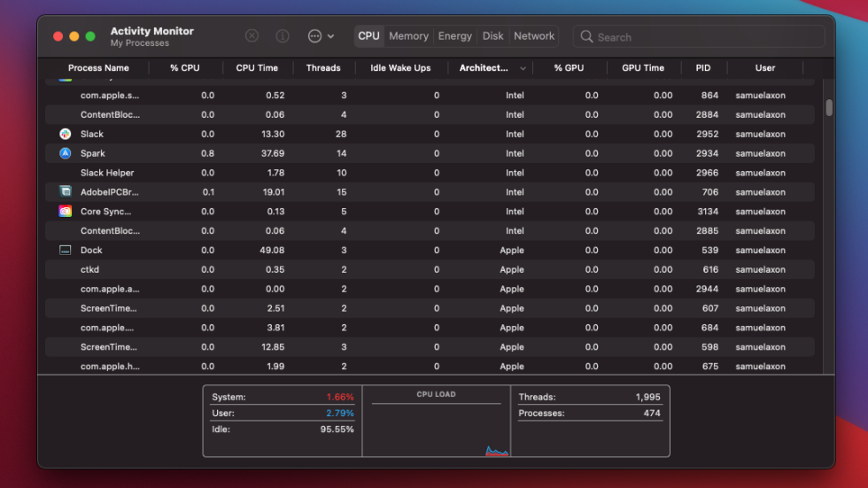868x488 pixels.
Task: Sort by the CPU Time column header
Action: 257,68
